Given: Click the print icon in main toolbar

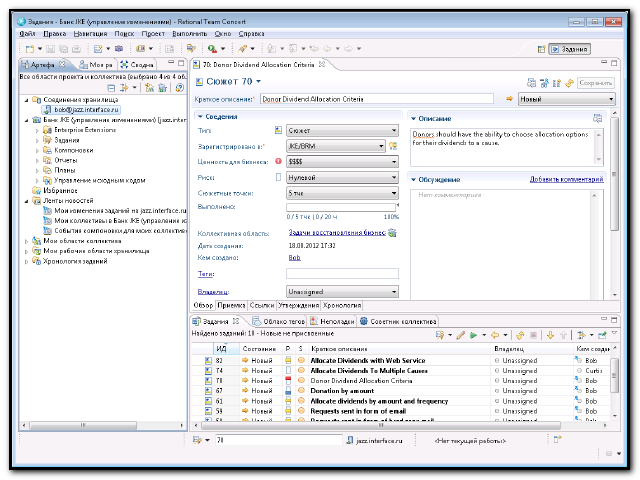Looking at the screenshot, I should (x=76, y=49).
